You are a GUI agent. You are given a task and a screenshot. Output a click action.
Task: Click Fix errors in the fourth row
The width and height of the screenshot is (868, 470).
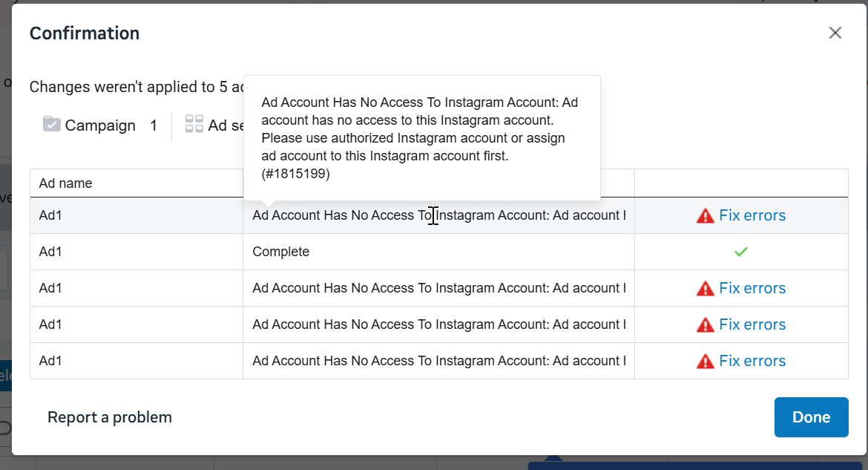pyautogui.click(x=752, y=324)
